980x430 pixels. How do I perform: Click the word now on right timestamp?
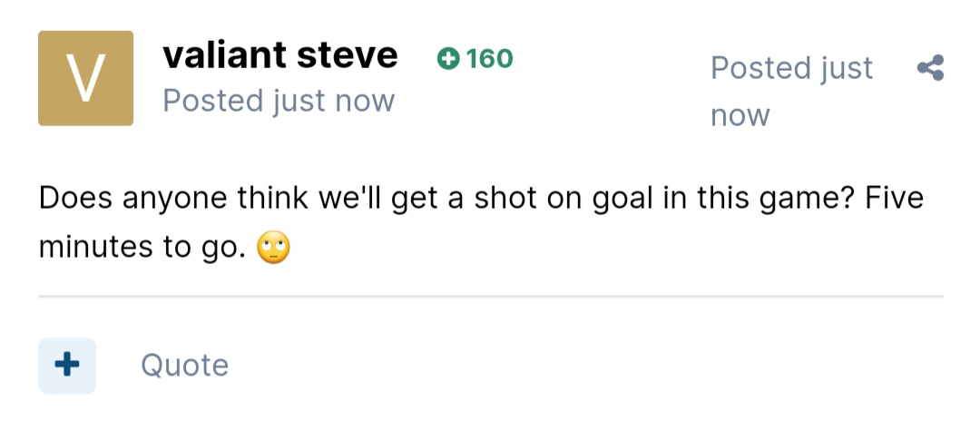[x=740, y=115]
